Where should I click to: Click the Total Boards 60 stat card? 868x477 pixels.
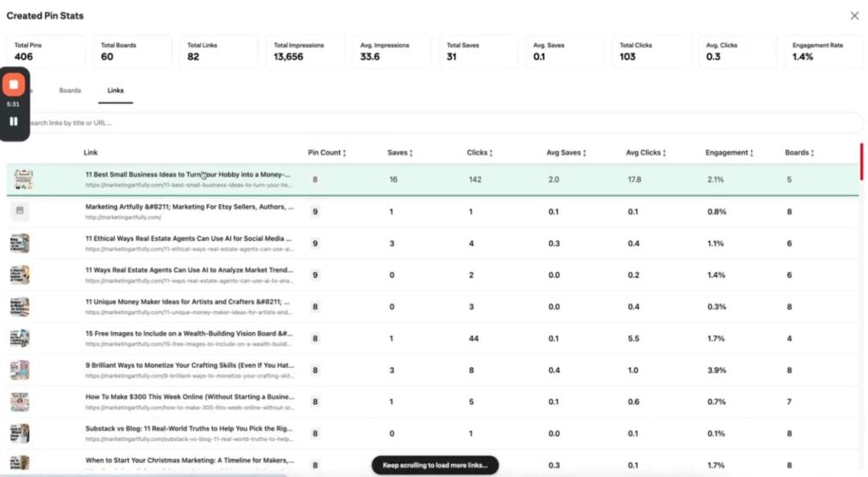pos(133,52)
